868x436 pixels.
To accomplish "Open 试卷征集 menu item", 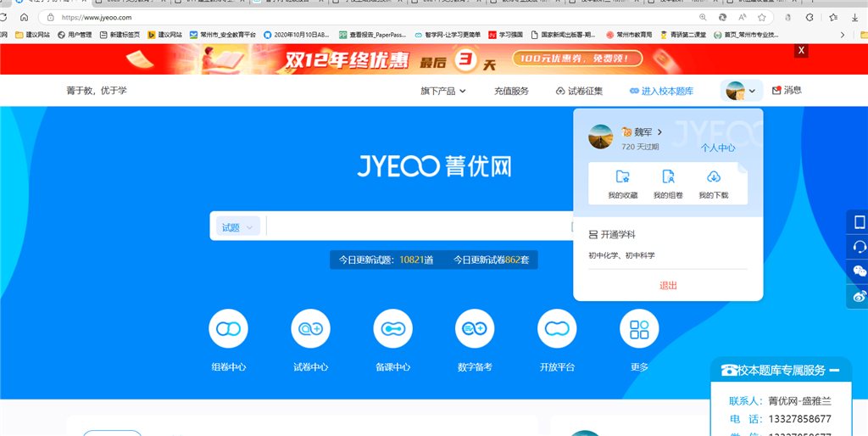I will pos(579,91).
